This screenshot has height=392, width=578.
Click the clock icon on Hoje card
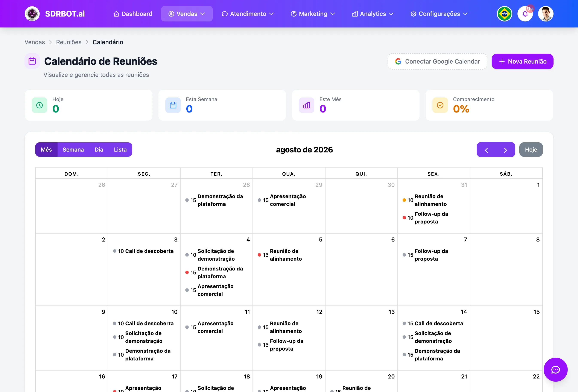(x=40, y=105)
